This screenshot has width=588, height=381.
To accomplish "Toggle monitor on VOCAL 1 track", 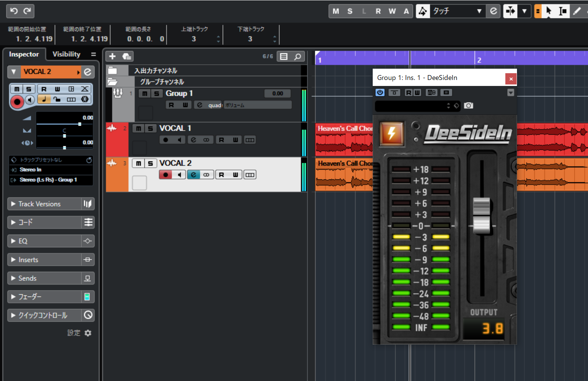I will pyautogui.click(x=179, y=140).
